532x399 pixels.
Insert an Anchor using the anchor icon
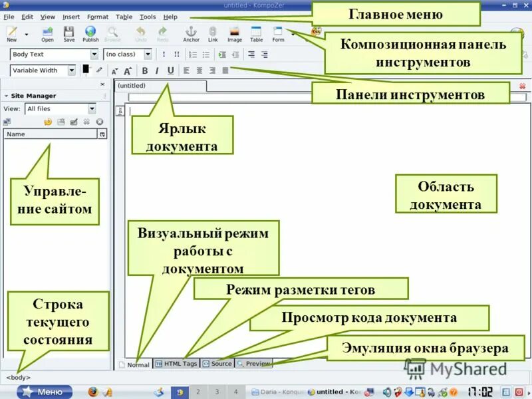pos(191,34)
